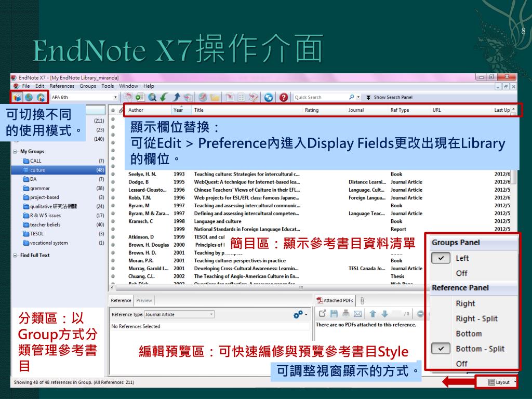Click the Email PDF envelope icon
The height and width of the screenshot is (399, 532).
click(357, 314)
